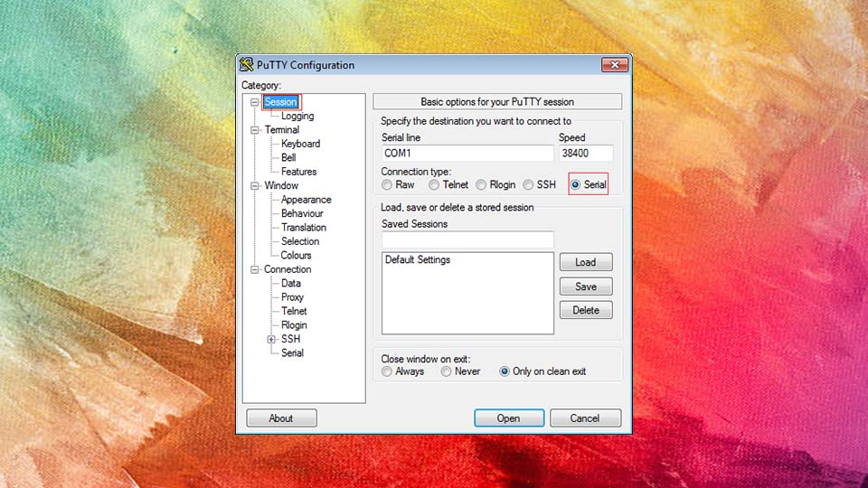Open the Behaviour category

(x=302, y=213)
